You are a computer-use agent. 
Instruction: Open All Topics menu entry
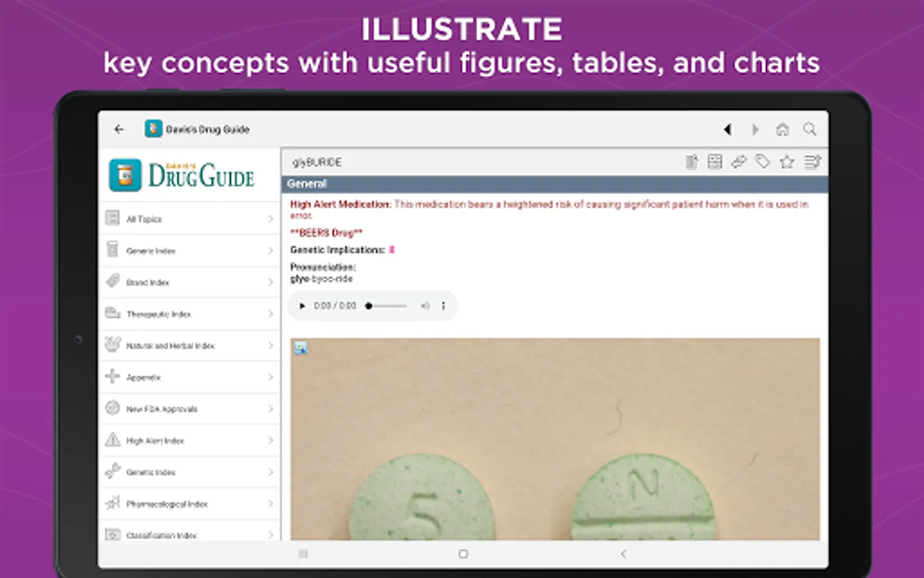point(190,219)
